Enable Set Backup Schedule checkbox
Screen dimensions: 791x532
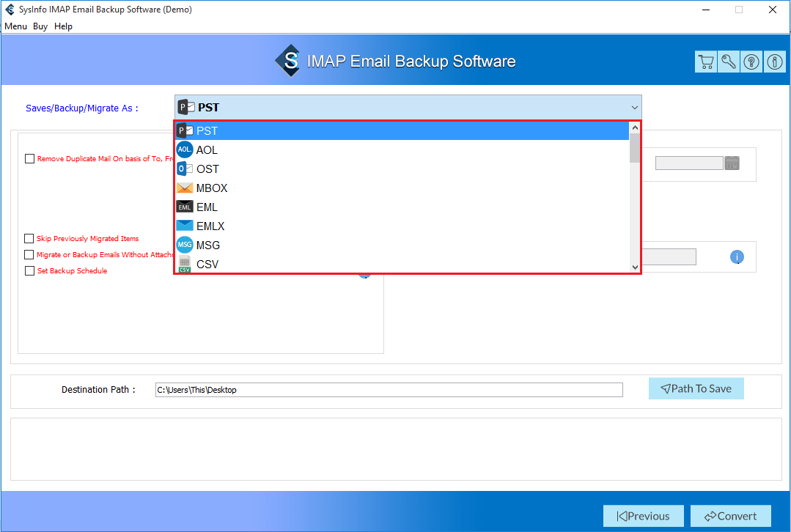[x=30, y=270]
